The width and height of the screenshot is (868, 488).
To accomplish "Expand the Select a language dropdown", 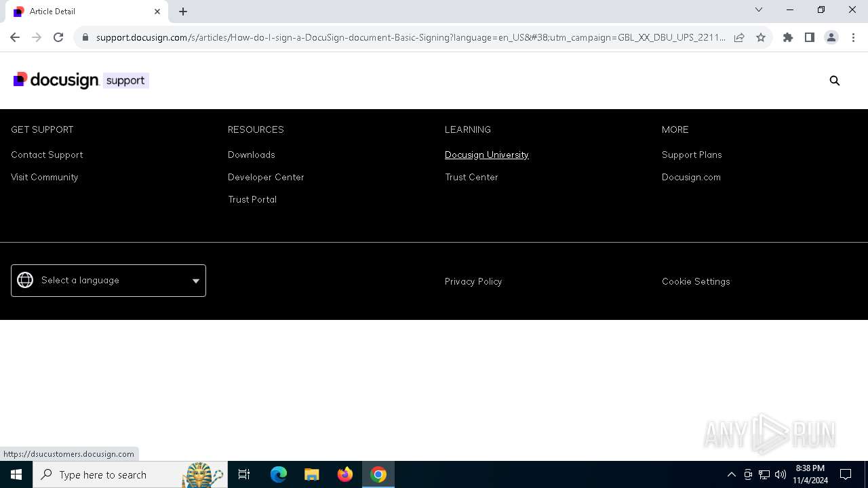I will pos(108,281).
